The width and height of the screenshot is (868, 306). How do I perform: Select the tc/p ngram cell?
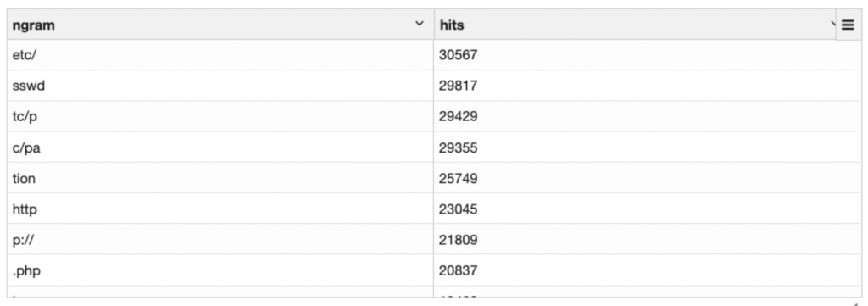click(x=220, y=116)
